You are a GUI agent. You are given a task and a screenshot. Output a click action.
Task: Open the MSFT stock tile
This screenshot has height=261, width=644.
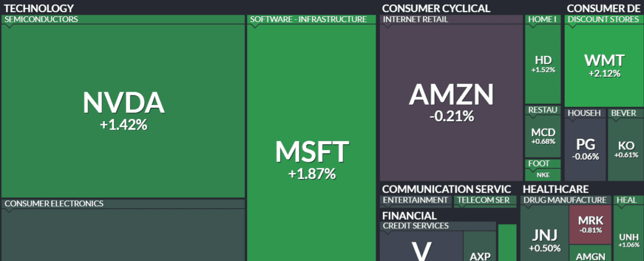click(312, 158)
